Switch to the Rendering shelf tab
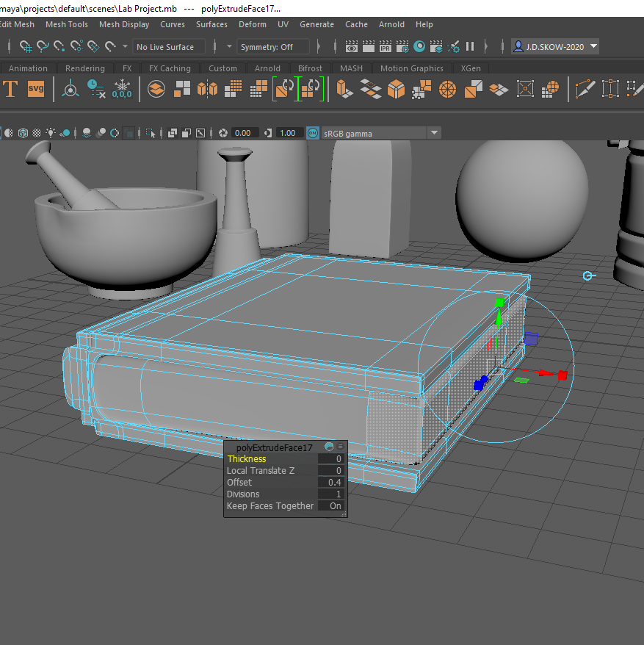 pos(85,68)
